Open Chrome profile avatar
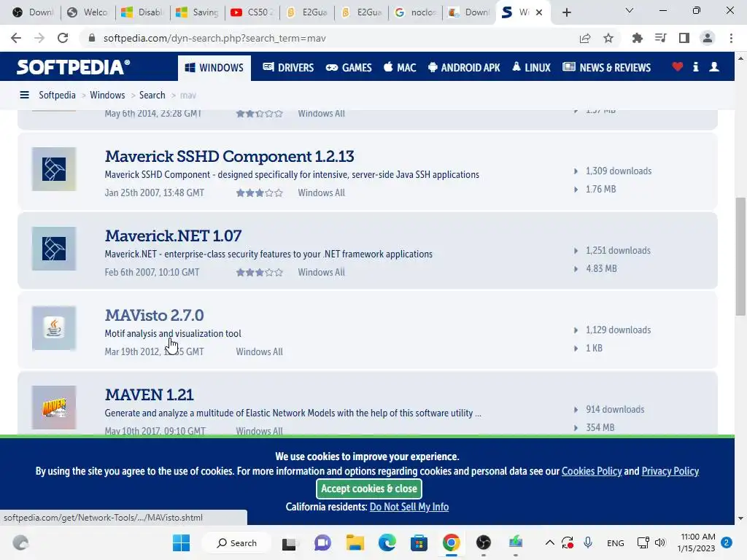747x560 pixels. click(708, 38)
